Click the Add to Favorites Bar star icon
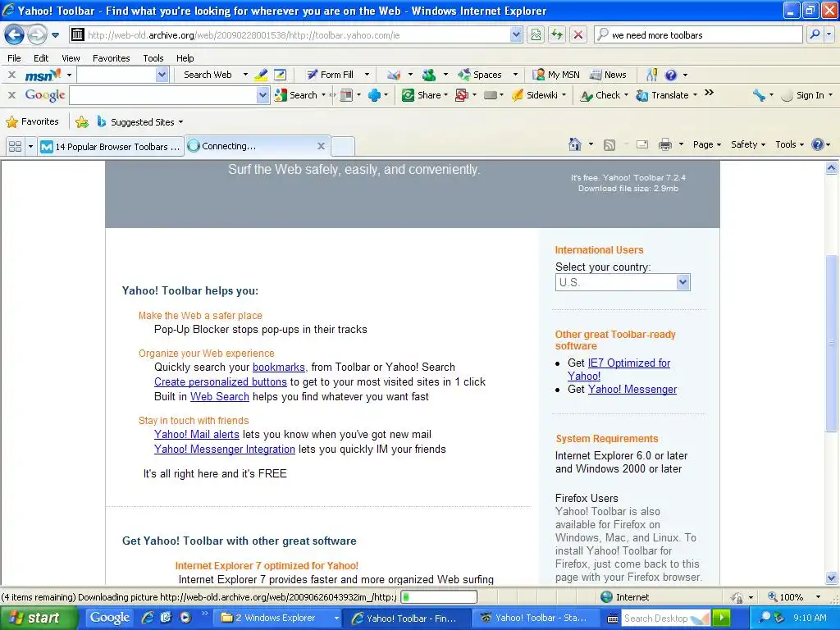 [x=82, y=122]
